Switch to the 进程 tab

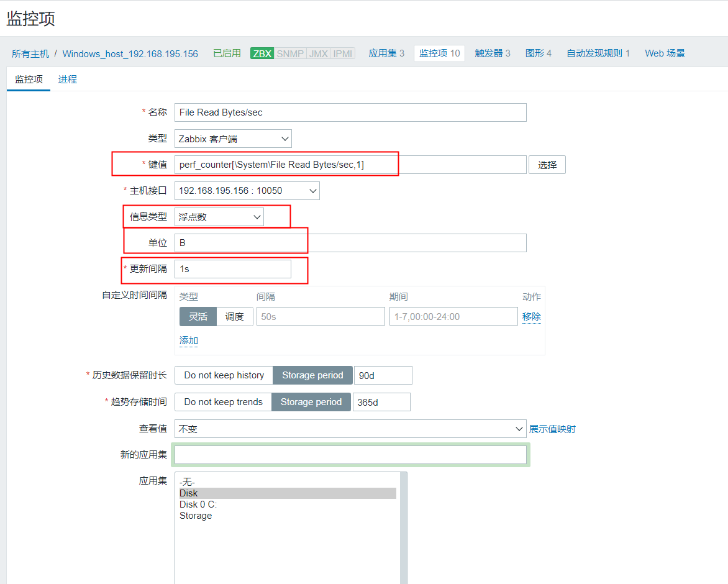[x=68, y=80]
